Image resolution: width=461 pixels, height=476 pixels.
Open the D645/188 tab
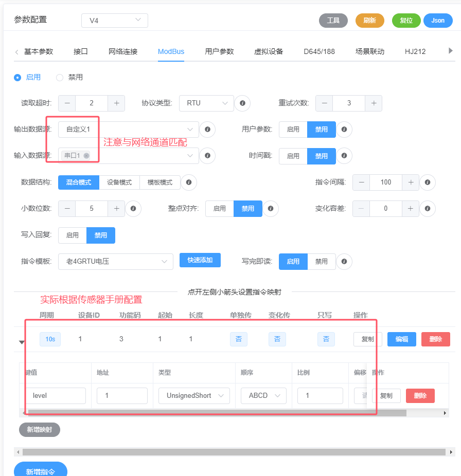[319, 51]
